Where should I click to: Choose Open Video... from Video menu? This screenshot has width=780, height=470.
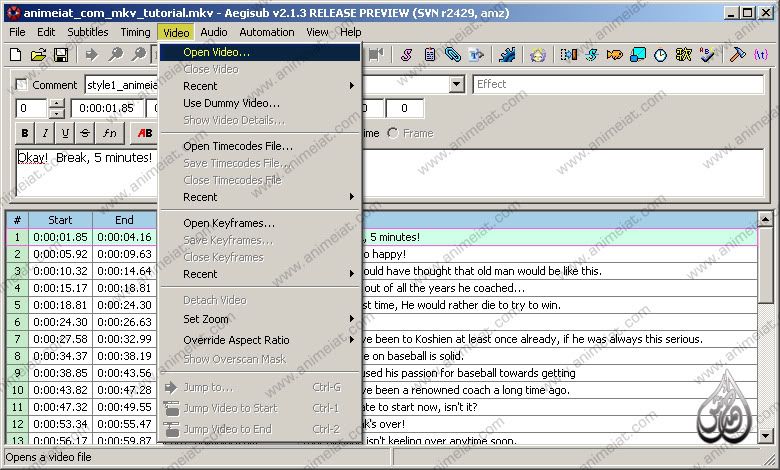[260, 52]
